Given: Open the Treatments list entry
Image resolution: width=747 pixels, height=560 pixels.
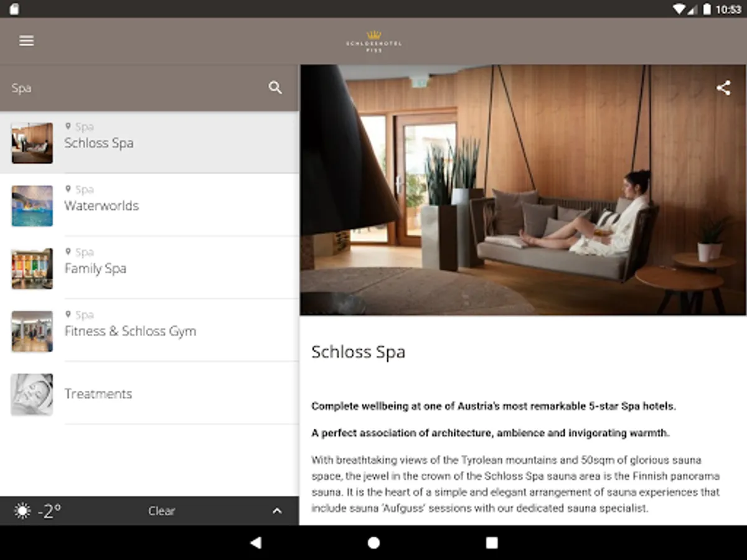Looking at the screenshot, I should 149,394.
